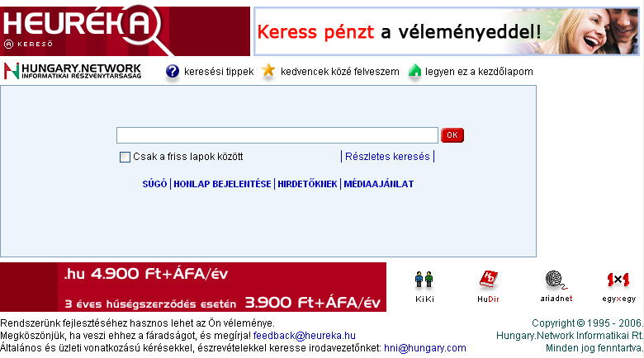Open the MÉDIAAJÁNLAT link

(x=379, y=184)
